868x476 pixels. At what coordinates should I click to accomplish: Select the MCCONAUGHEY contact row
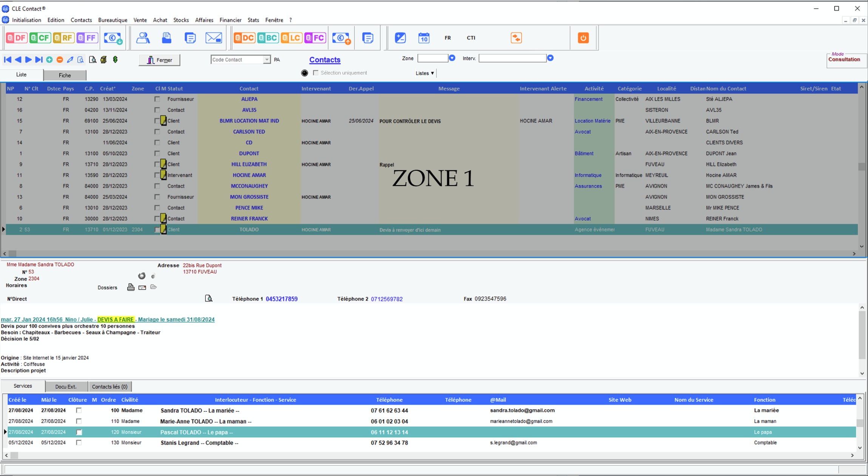point(432,186)
